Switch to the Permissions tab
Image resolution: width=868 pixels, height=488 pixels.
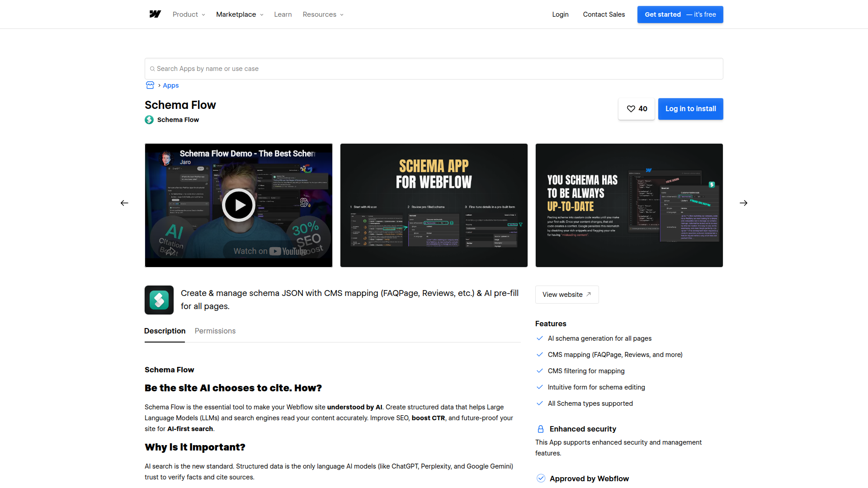(x=215, y=331)
